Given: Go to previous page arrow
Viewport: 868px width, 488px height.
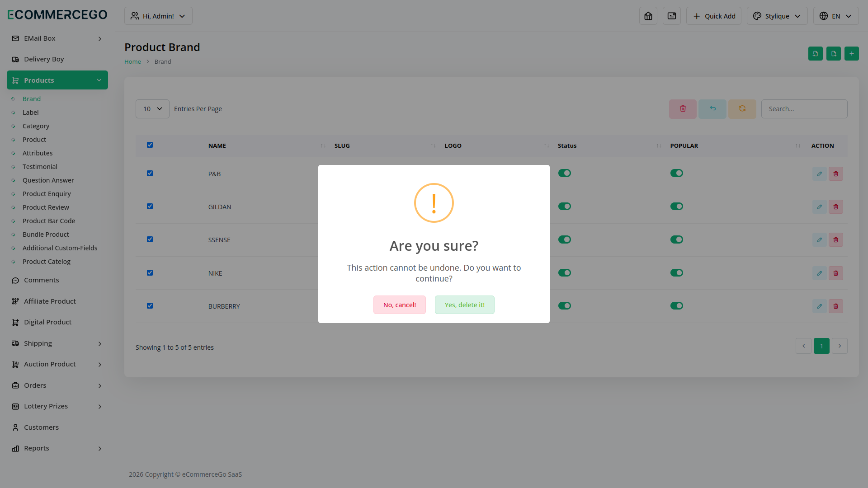Looking at the screenshot, I should click(803, 346).
